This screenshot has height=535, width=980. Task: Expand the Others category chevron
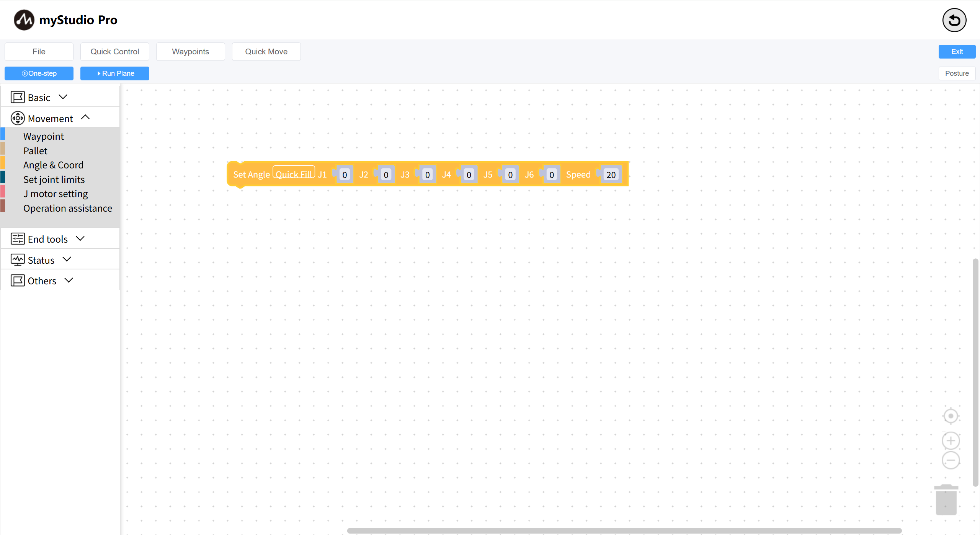pyautogui.click(x=69, y=280)
